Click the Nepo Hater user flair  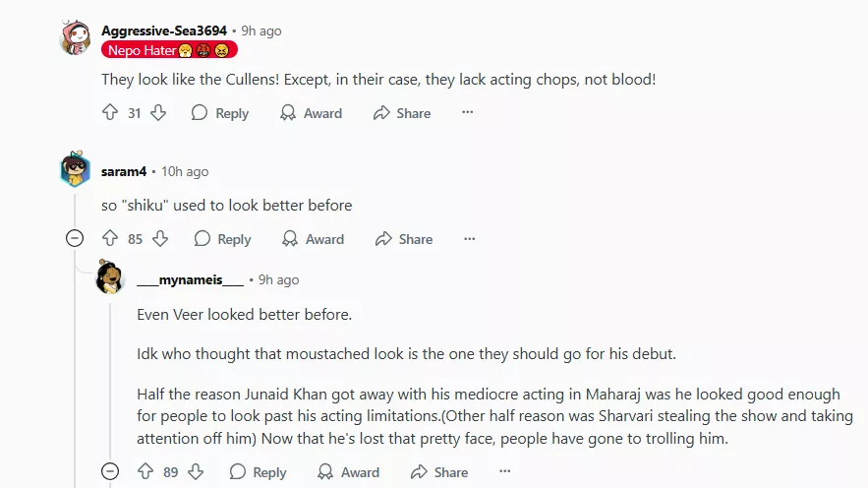click(169, 50)
